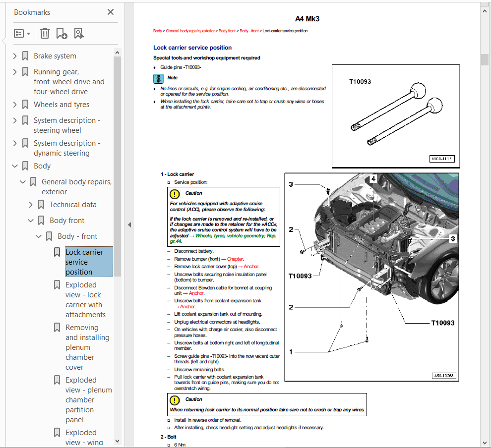Click bookmark icon beside Exploded view - plenum chamber
Image resolution: width=491 pixels, height=448 pixels.
point(57,380)
